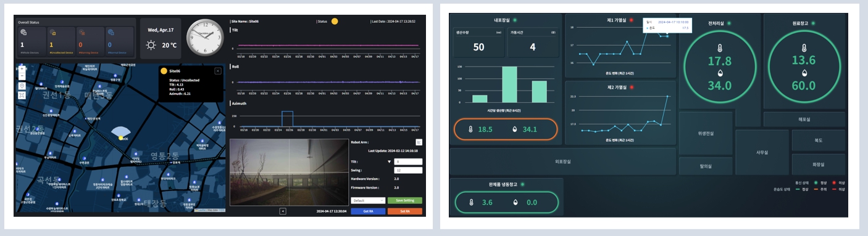Select the 화장실 room tile
The width and height of the screenshot is (868, 236).
coord(818,165)
